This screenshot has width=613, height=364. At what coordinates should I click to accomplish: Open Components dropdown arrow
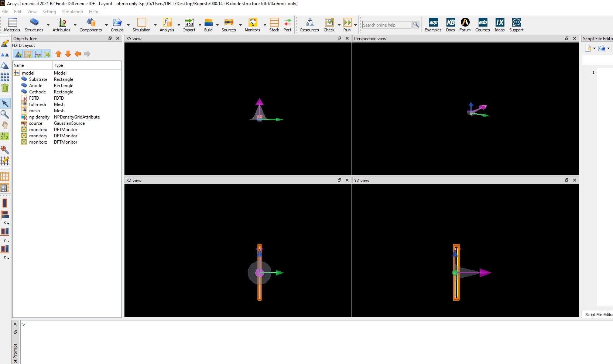pyautogui.click(x=106, y=25)
